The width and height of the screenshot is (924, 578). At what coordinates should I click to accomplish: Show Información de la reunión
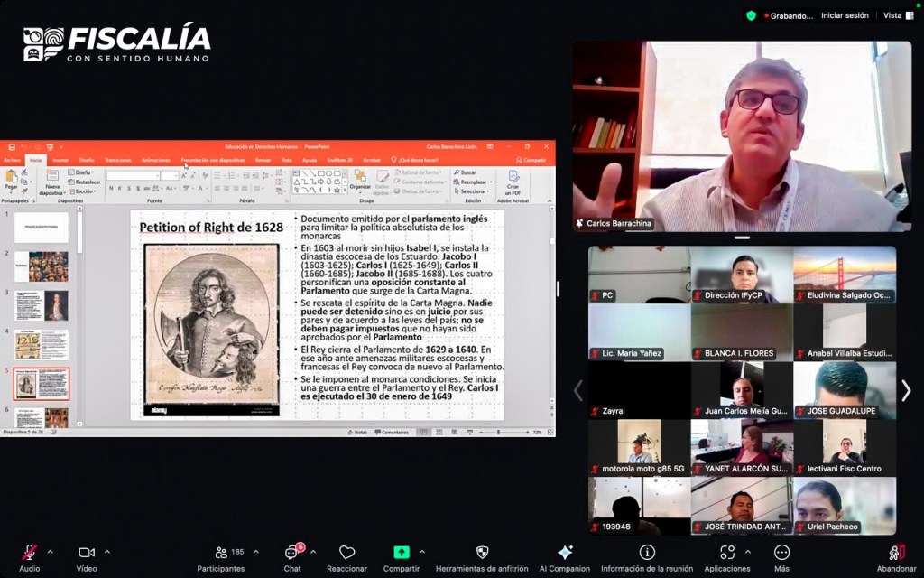[x=647, y=553]
